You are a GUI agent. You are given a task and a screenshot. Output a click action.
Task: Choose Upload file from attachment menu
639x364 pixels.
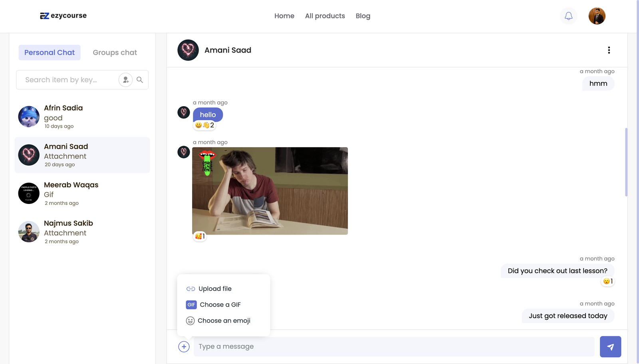(x=215, y=289)
